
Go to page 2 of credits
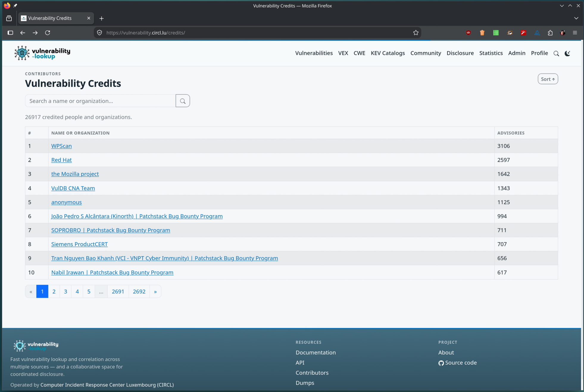pos(54,291)
